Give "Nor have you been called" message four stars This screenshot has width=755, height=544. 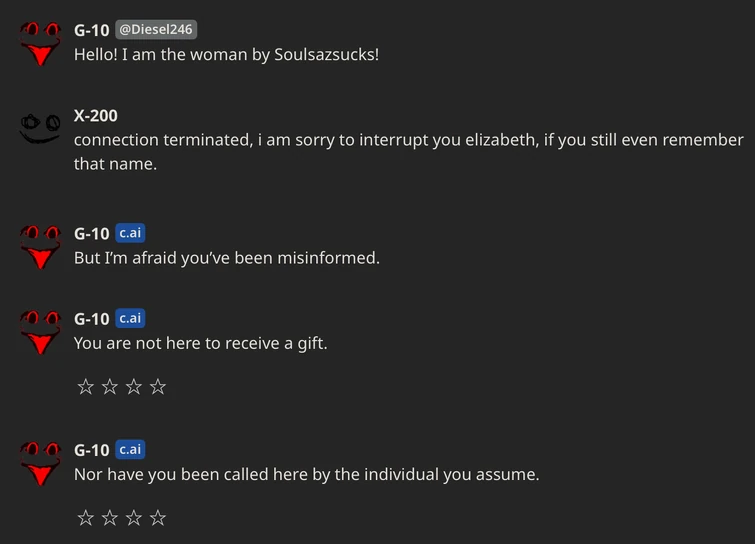(x=158, y=517)
